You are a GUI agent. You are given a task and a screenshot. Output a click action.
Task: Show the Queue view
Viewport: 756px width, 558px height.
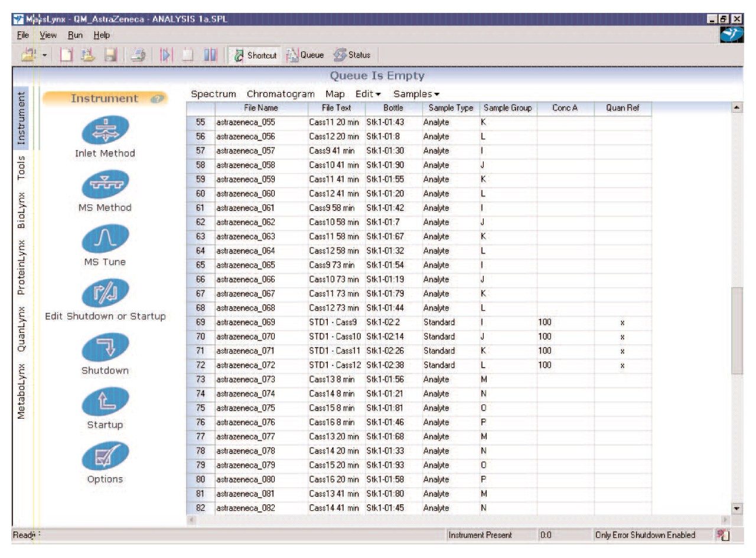point(305,55)
